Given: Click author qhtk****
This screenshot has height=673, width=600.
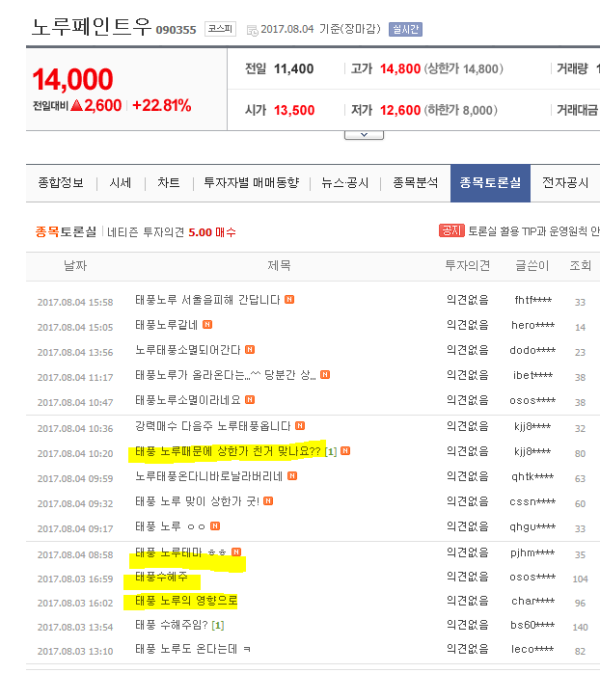Looking at the screenshot, I should [x=533, y=476].
